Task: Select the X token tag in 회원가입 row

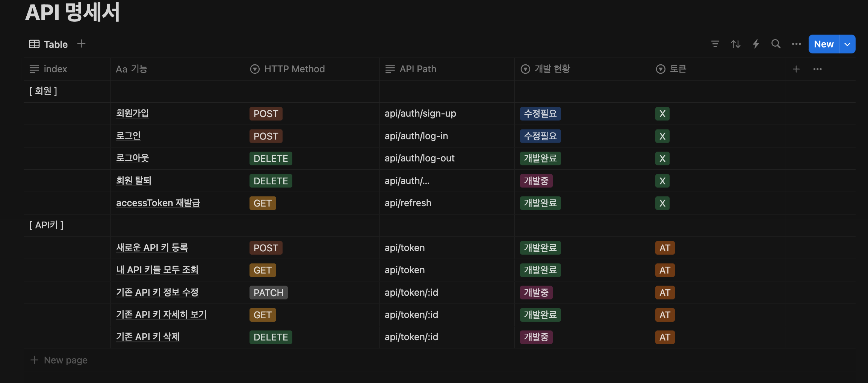Action: pyautogui.click(x=662, y=114)
